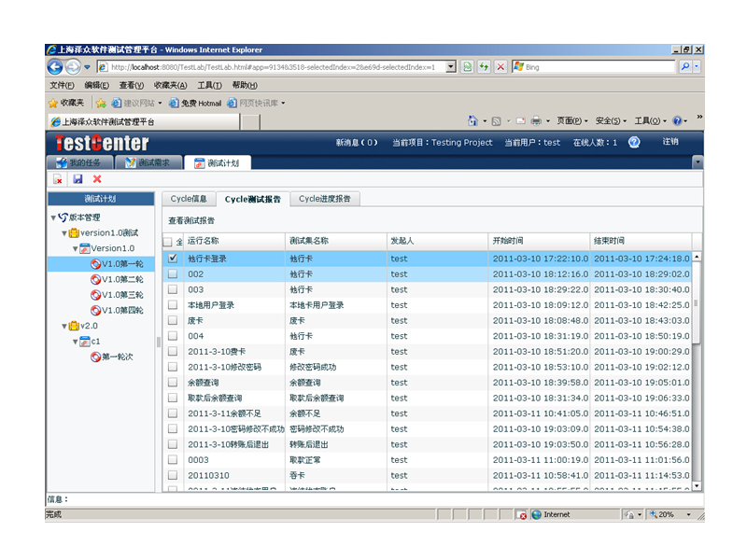
Task: Open the help question mark in TestCenter header
Action: click(x=634, y=143)
